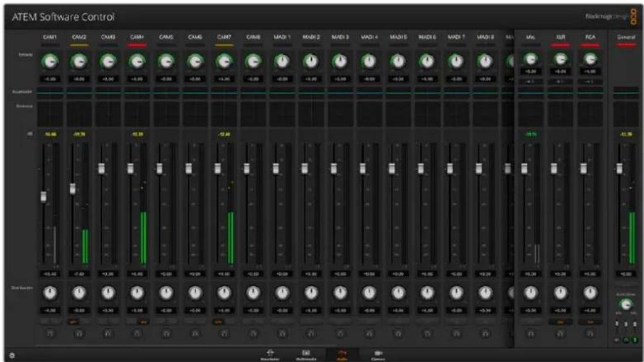The image size is (644, 362).
Task: Click the CAM1 input gain knob
Action: 50,62
